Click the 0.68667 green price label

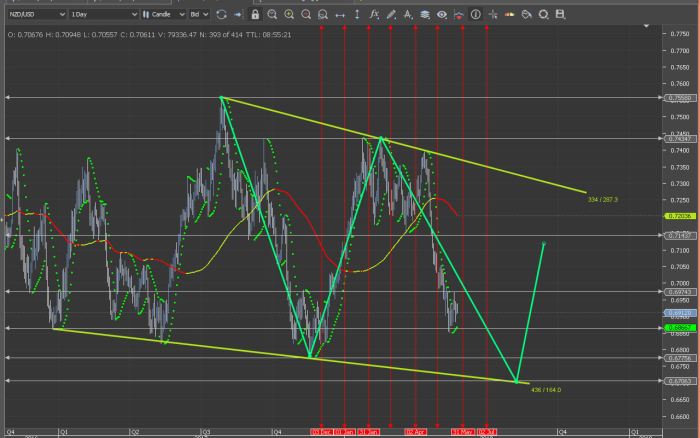coord(680,328)
